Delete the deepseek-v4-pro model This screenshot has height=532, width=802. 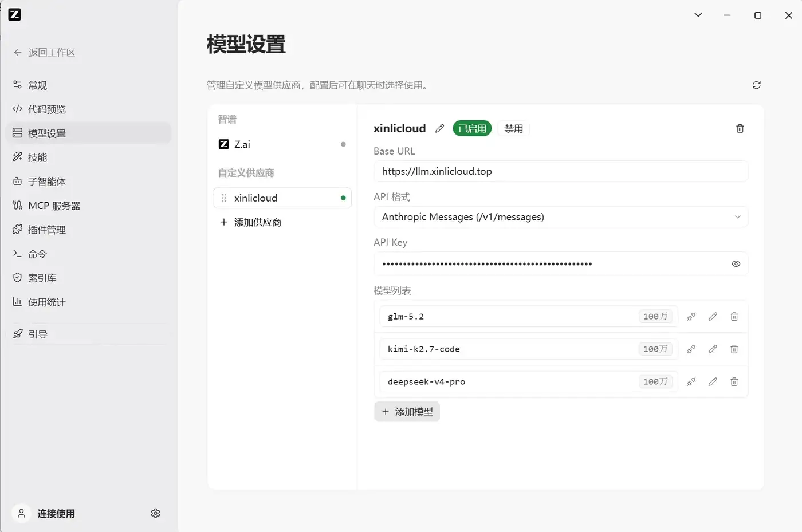pos(734,382)
